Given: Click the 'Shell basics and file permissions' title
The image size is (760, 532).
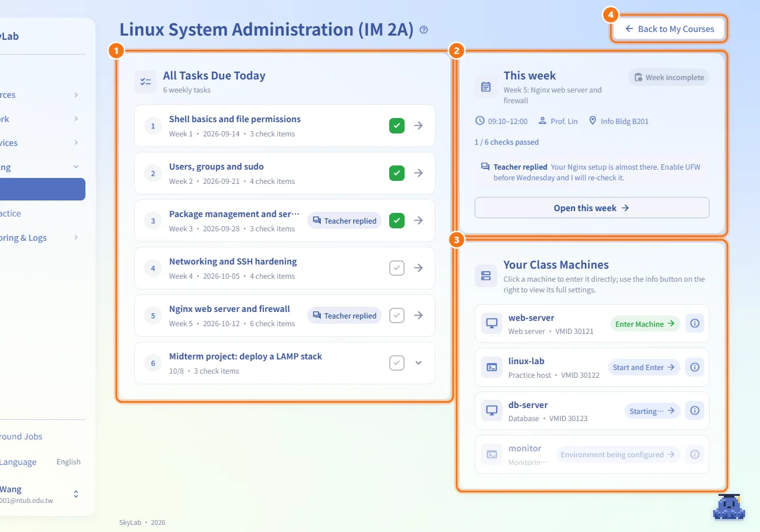Looking at the screenshot, I should pos(235,119).
